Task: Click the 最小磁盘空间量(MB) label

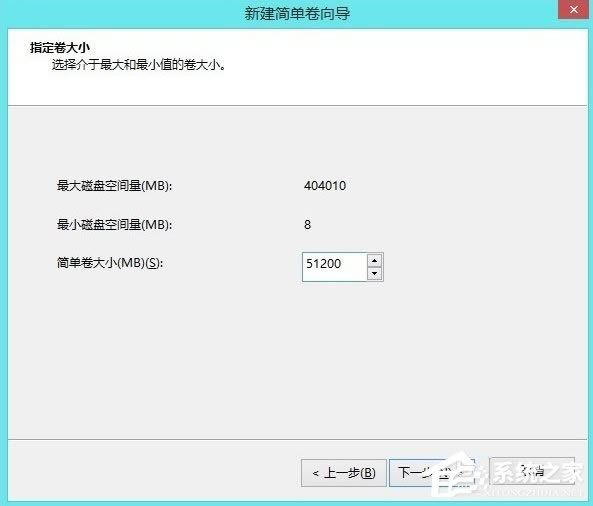Action: (x=114, y=225)
